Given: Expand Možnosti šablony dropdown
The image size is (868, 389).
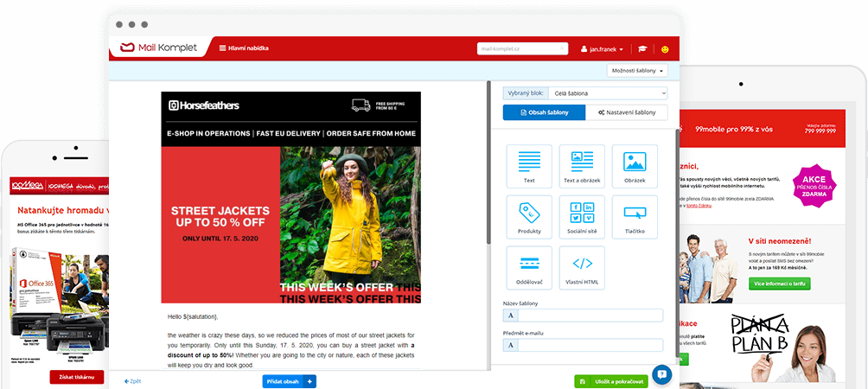Looking at the screenshot, I should pos(637,71).
